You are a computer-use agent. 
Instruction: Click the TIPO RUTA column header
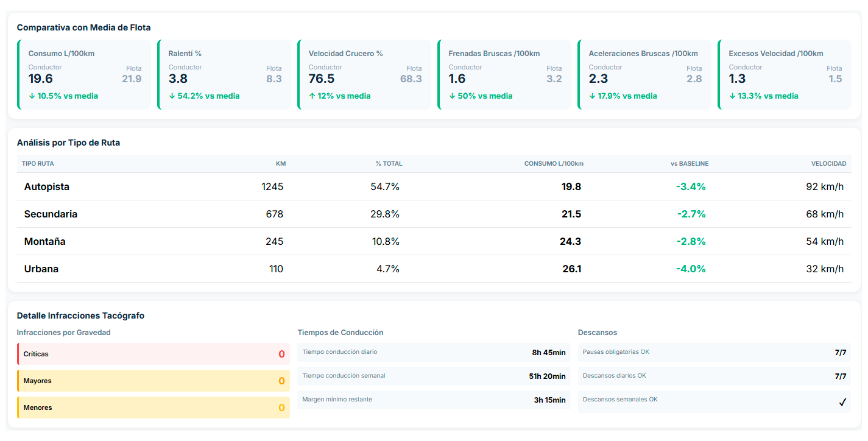click(38, 164)
